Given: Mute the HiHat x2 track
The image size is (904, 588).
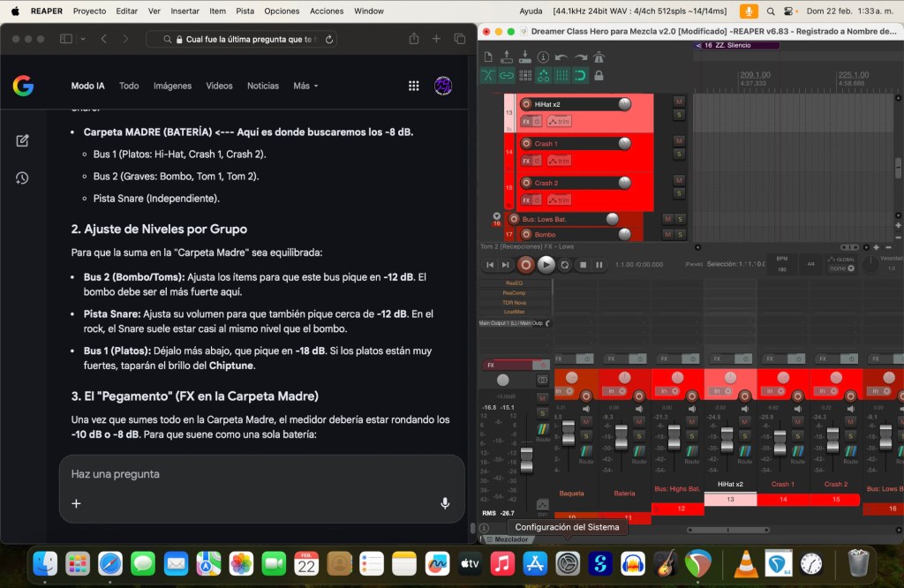Looking at the screenshot, I should click(x=679, y=102).
